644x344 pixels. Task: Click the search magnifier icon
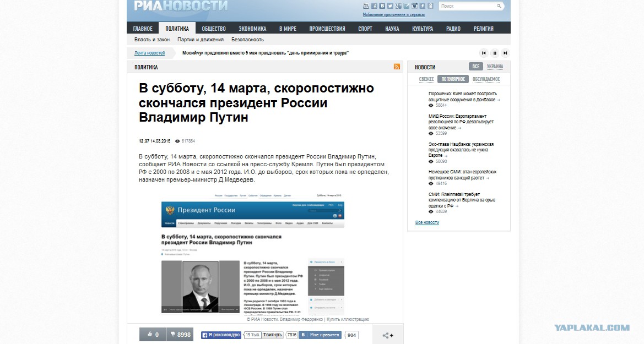tap(499, 6)
